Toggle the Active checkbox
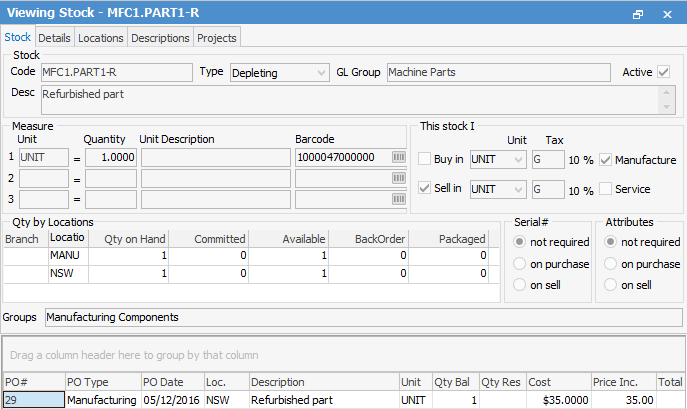The width and height of the screenshot is (687, 409). click(x=663, y=72)
